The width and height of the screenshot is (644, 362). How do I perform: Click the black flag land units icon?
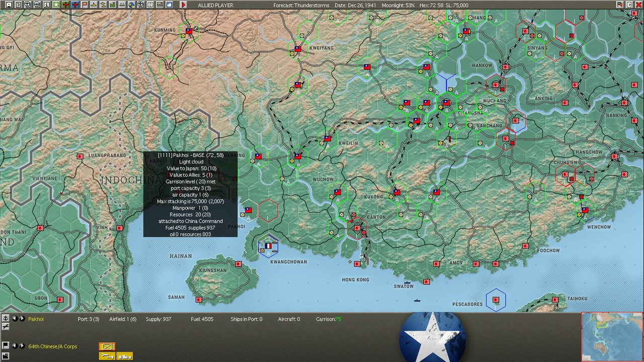coord(6,345)
